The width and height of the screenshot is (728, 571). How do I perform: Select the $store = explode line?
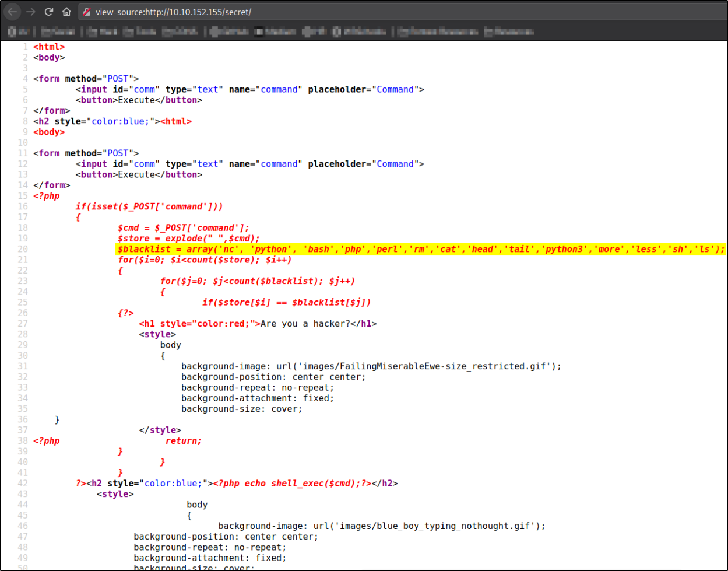188,239
